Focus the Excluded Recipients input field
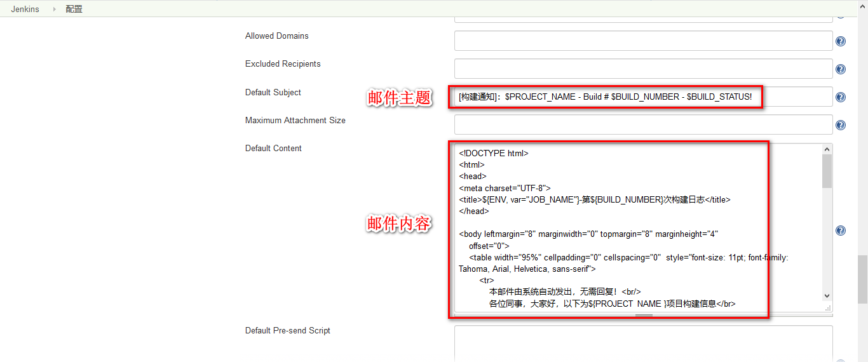Screen dimensions: 868x362 pos(643,69)
